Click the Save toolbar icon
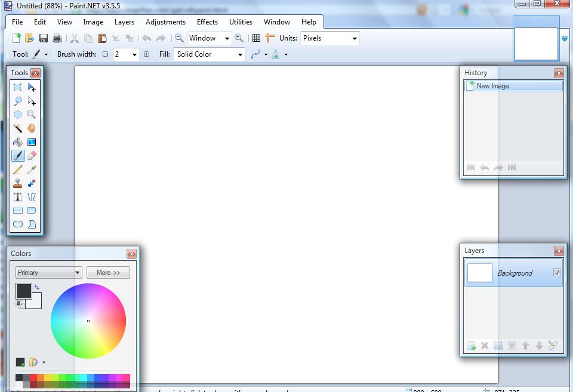This screenshot has height=392, width=573. coord(44,38)
